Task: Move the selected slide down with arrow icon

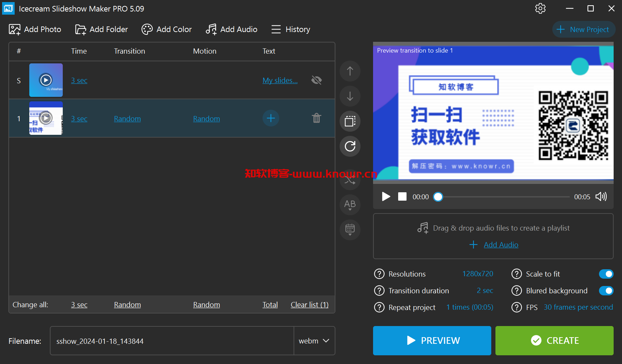Action: [350, 96]
